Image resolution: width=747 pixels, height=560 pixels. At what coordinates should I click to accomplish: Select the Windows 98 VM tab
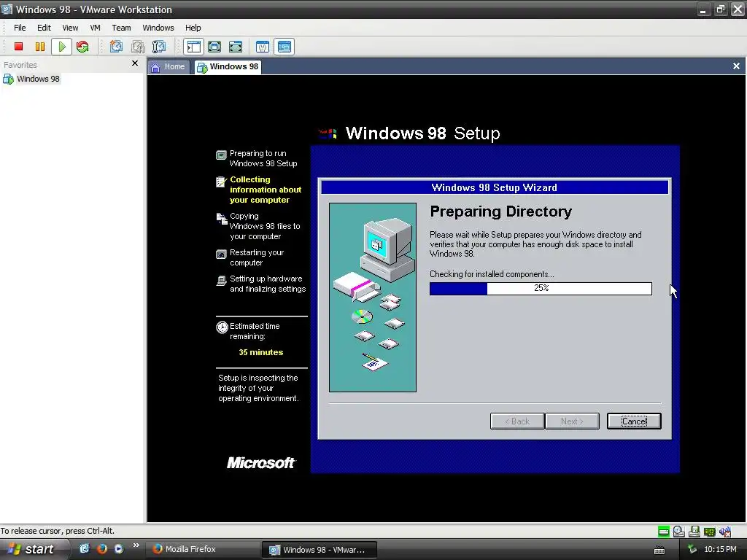[228, 66]
